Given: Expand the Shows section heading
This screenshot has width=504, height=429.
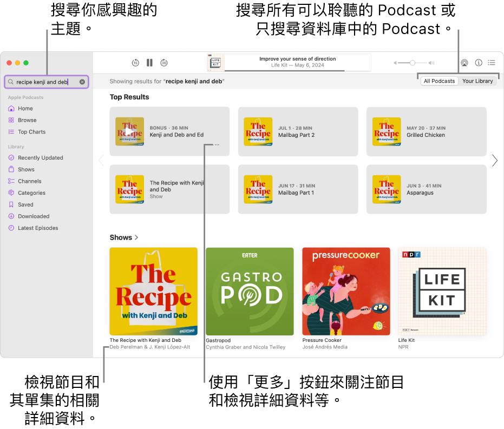Looking at the screenshot, I should (124, 237).
